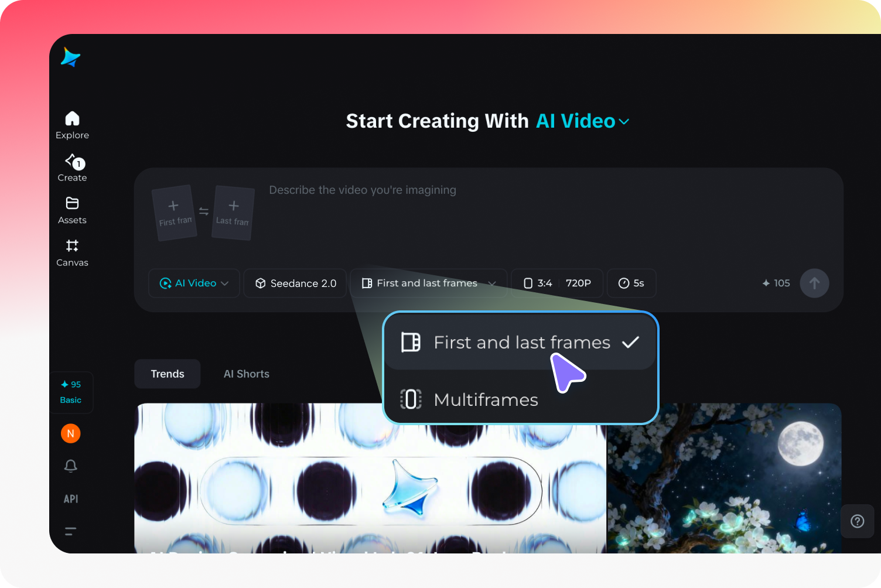Open the user avatar N profile

tap(71, 433)
